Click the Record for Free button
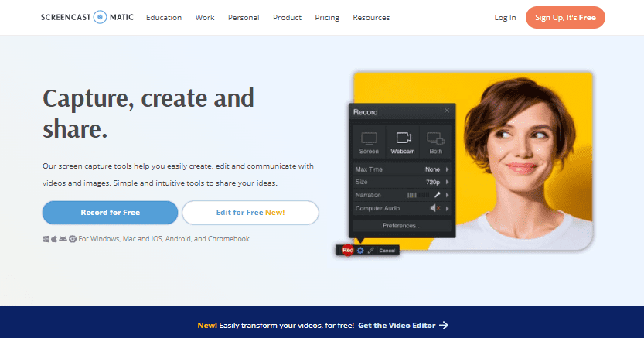The width and height of the screenshot is (644, 338). pos(110,213)
